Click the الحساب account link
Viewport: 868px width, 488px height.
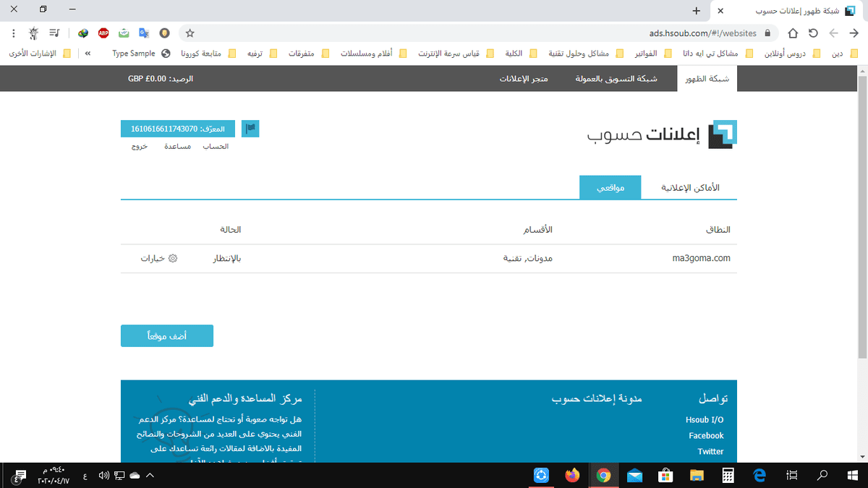pyautogui.click(x=215, y=146)
